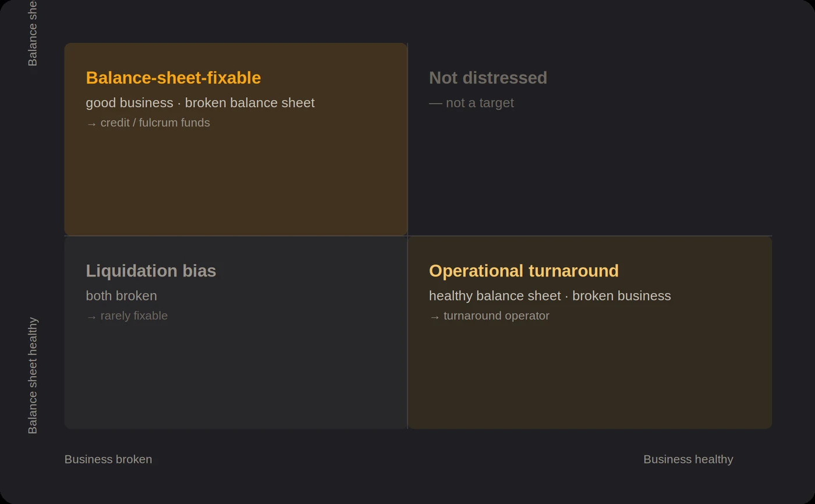
Task: Click the Operational turnaround heading
Action: point(524,271)
